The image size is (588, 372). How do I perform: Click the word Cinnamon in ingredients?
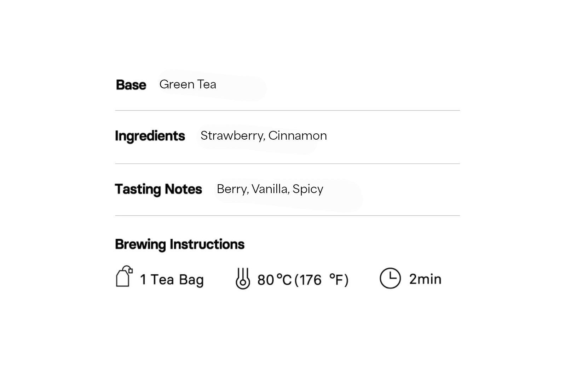point(298,136)
